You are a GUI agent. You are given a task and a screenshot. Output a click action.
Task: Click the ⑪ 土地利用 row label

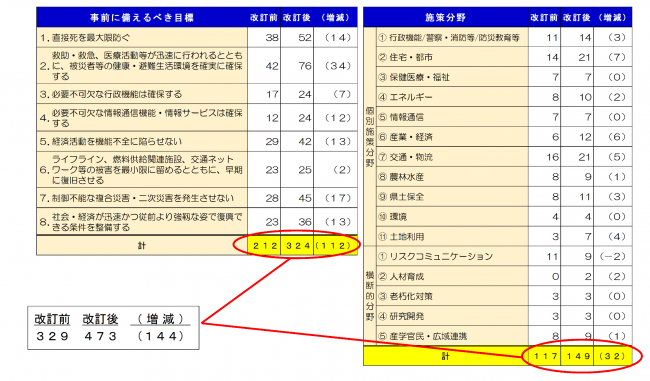click(x=452, y=236)
